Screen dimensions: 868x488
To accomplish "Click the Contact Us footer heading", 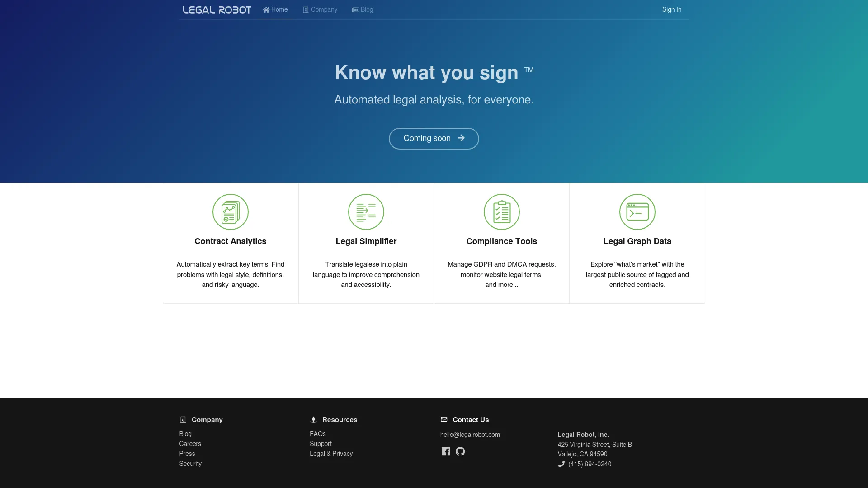I will [471, 420].
